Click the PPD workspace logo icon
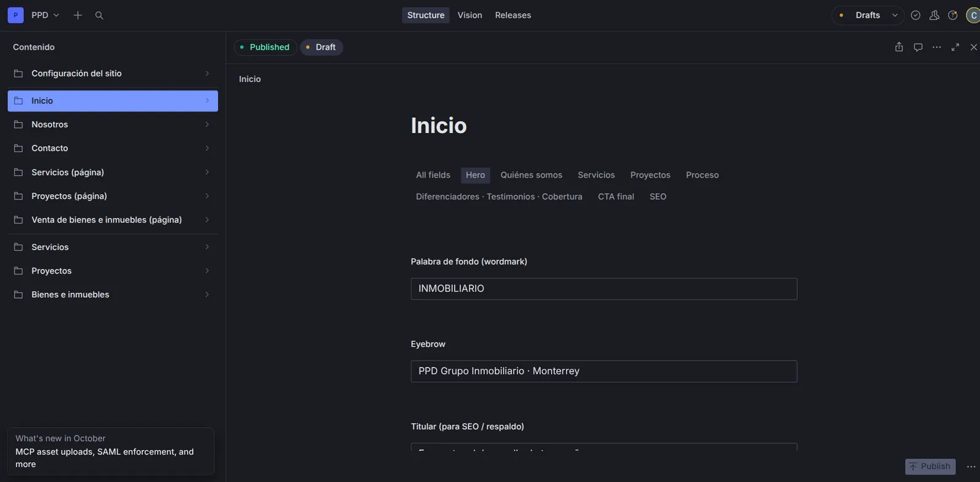Screen dimensions: 980x482 click(x=16, y=15)
